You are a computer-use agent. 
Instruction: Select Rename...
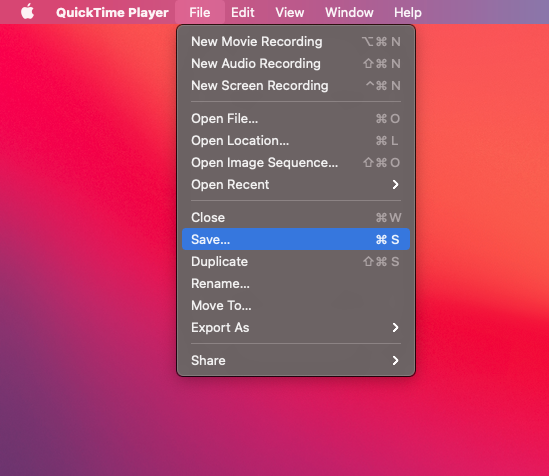pyautogui.click(x=296, y=284)
